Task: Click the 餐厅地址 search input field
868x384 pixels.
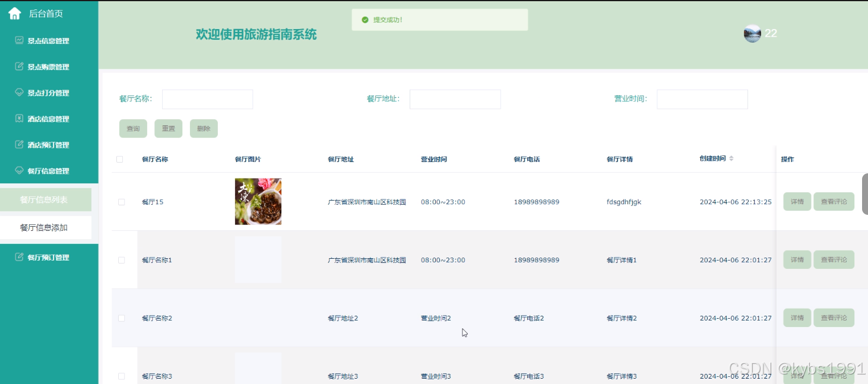Action: [x=455, y=99]
